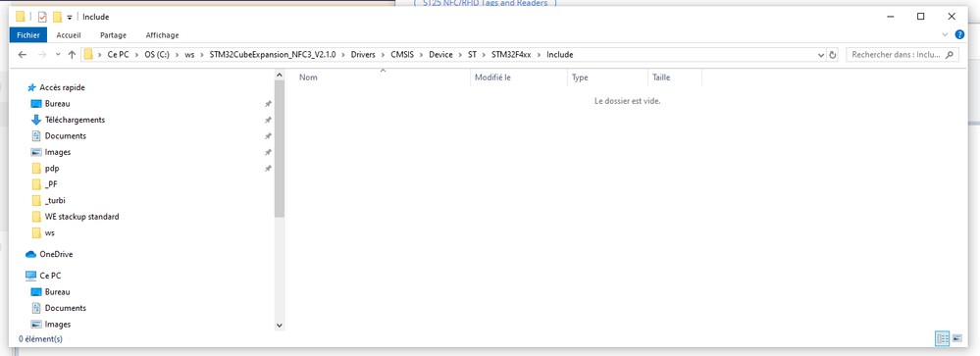Open the WE stackup standard folder
This screenshot has height=356, width=980.
81,217
